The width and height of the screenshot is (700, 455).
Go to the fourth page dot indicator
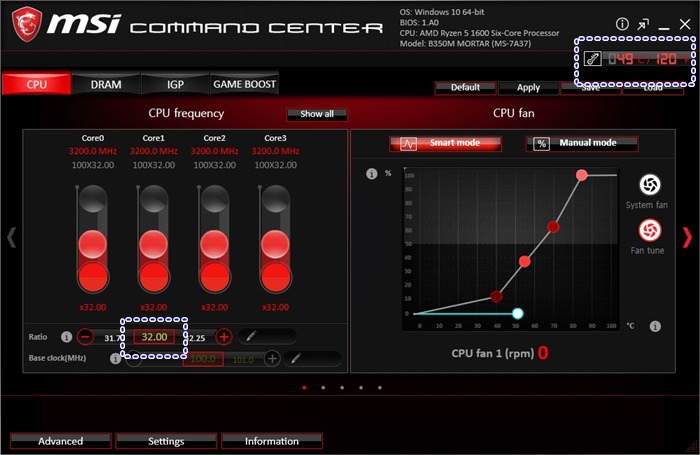click(x=361, y=388)
